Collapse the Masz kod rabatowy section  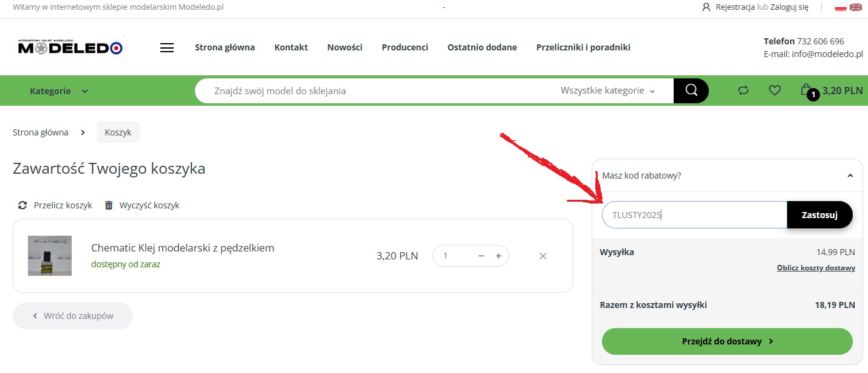[849, 176]
